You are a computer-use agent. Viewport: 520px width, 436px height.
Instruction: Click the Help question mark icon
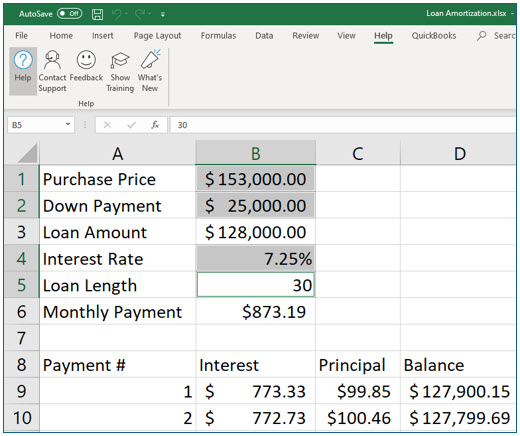click(x=23, y=60)
